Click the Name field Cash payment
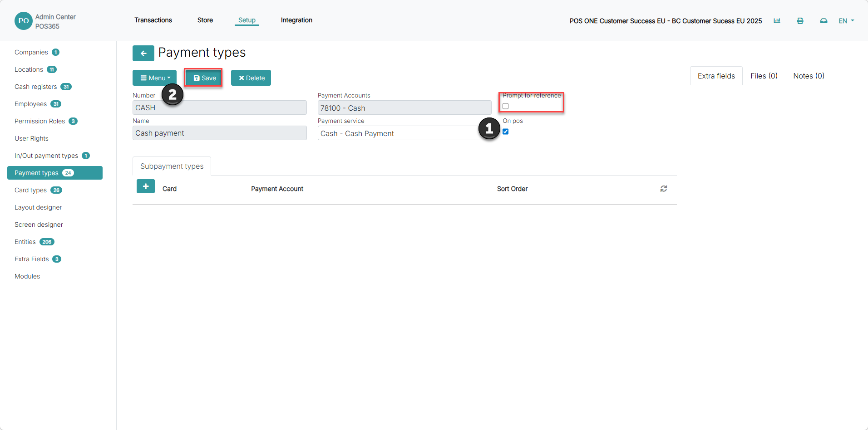Screen dimensions: 868x430 coord(220,133)
